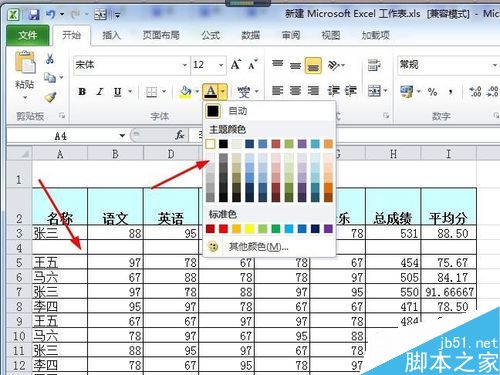Click the Decrease Indent icon

click(x=333, y=91)
